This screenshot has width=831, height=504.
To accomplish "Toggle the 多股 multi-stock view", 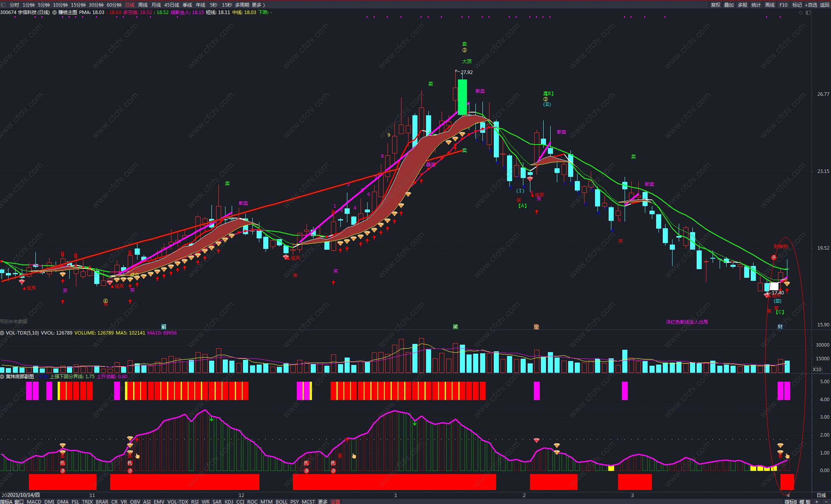I will click(x=743, y=5).
